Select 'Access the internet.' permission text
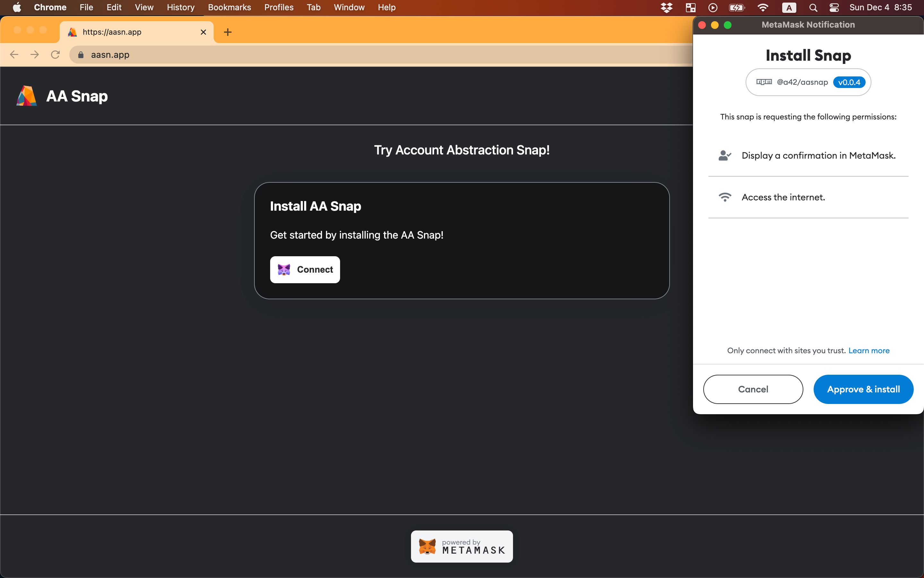Image resolution: width=924 pixels, height=578 pixels. click(783, 197)
